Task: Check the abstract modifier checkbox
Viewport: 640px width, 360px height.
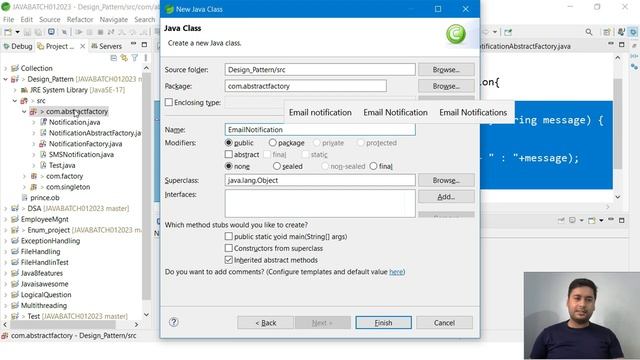Action: coord(229,154)
